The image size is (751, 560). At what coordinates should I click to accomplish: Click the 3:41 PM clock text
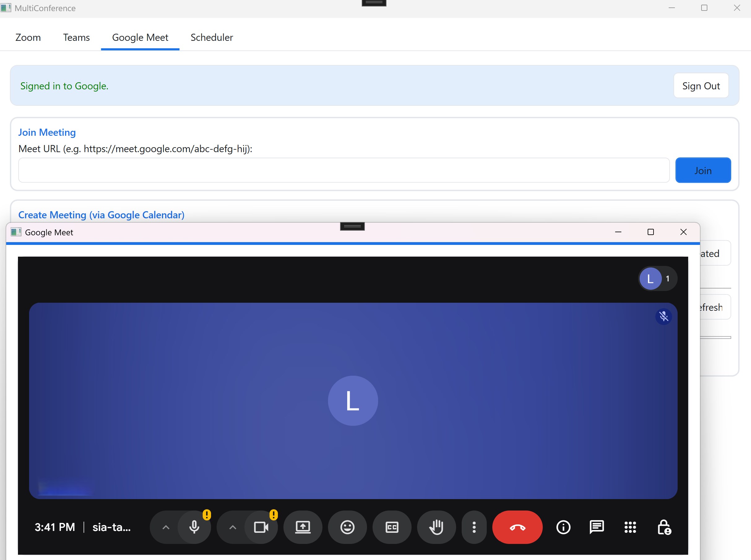pyautogui.click(x=55, y=527)
